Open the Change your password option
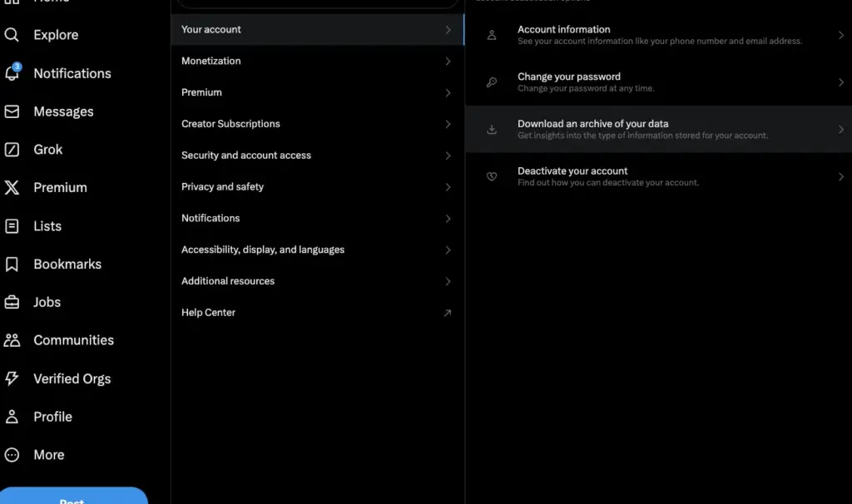Viewport: 852px width, 504px height. pyautogui.click(x=659, y=82)
